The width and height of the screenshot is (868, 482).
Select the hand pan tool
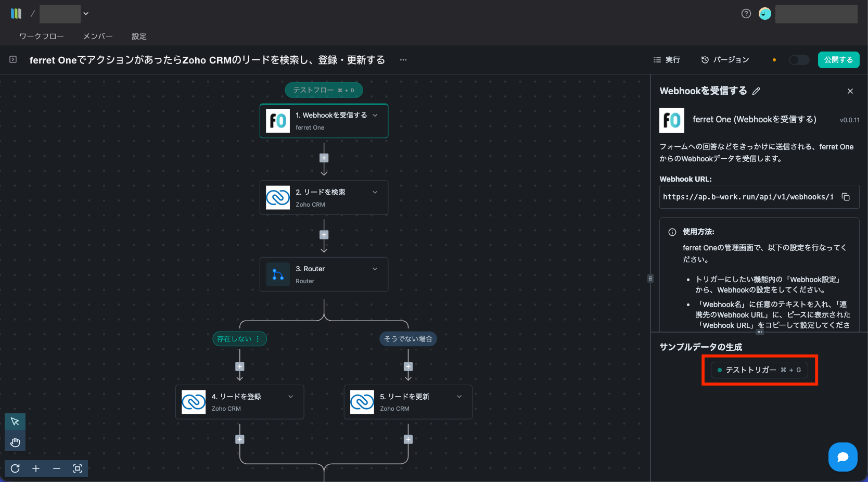(x=15, y=442)
